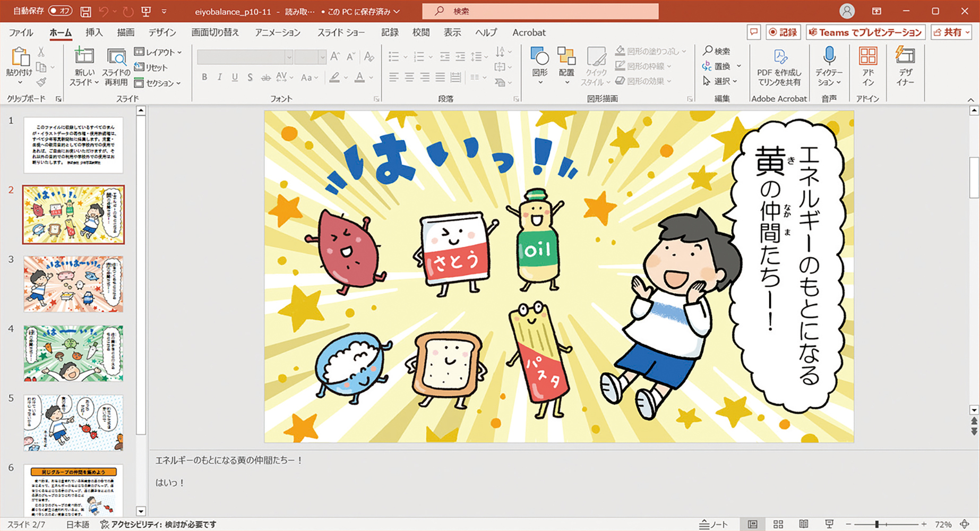The width and height of the screenshot is (980, 531).
Task: Click the font color A swatch button
Action: (x=359, y=78)
